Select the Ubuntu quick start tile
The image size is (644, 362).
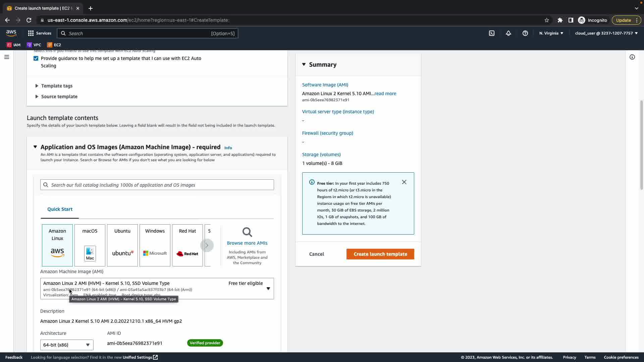(x=122, y=245)
